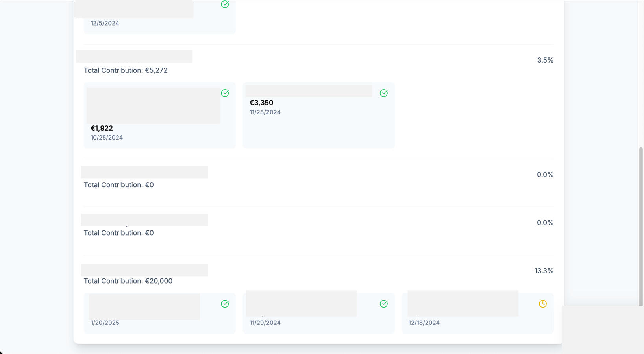Click the green checkmark on the 12/5/2024 card
The image size is (644, 354).
point(225,4)
